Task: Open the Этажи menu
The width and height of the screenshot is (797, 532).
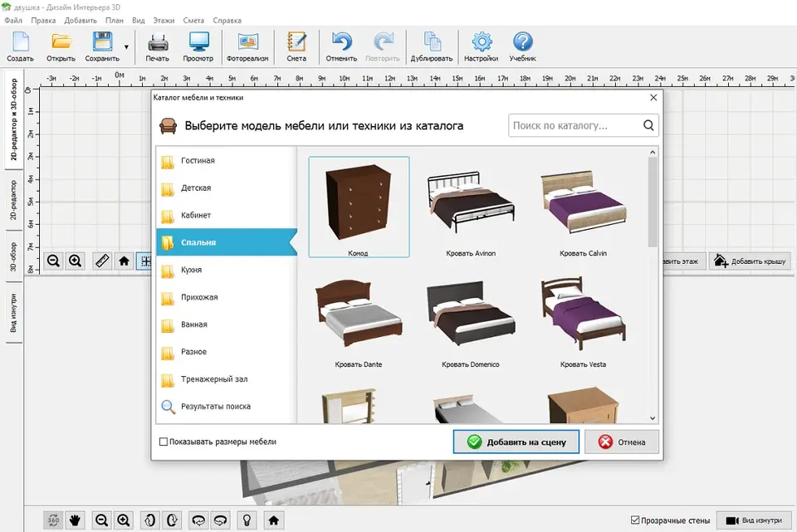Action: click(164, 20)
